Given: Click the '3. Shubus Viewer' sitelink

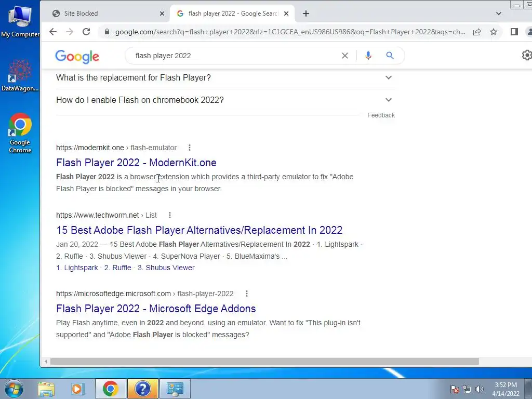Looking at the screenshot, I should click(x=166, y=268).
